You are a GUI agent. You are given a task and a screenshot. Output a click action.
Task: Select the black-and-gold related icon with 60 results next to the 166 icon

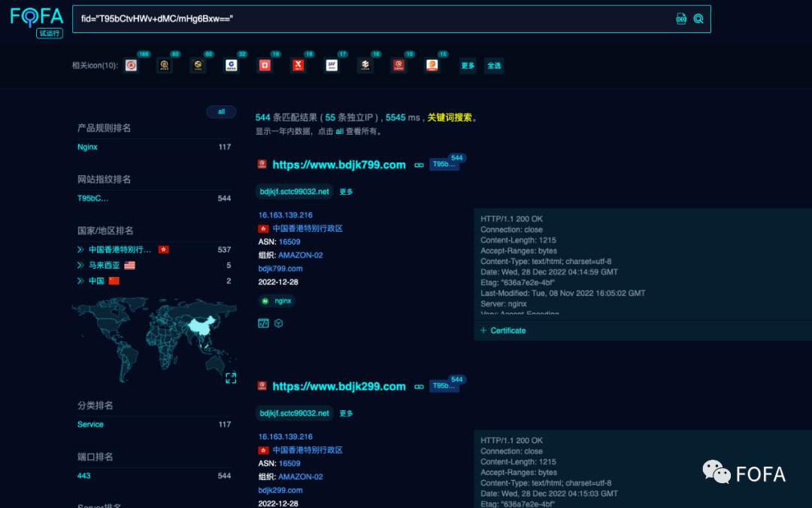pyautogui.click(x=165, y=65)
